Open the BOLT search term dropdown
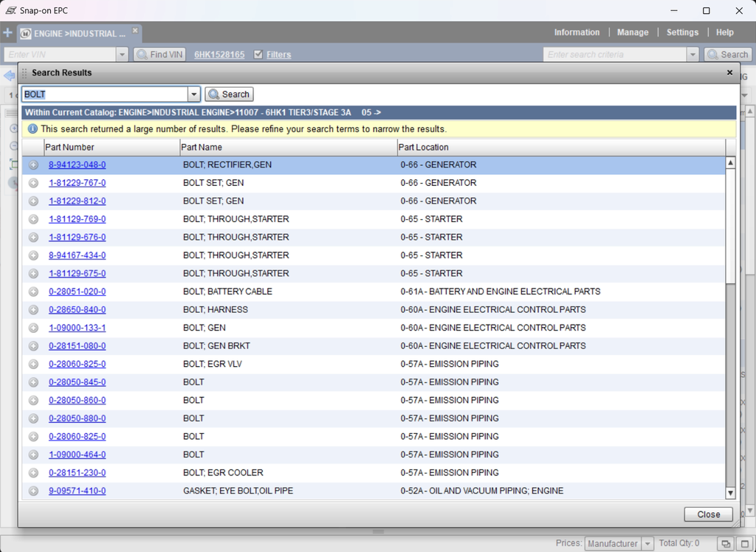The width and height of the screenshot is (756, 552). click(x=194, y=94)
